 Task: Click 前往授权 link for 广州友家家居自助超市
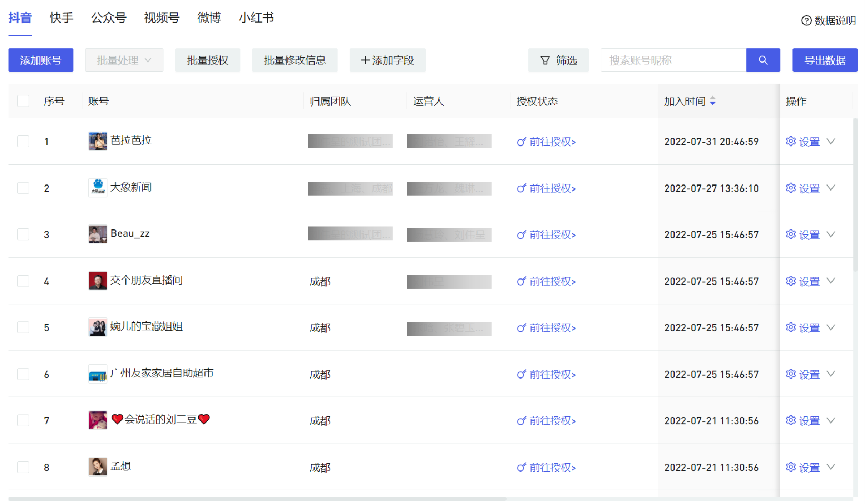[552, 374]
